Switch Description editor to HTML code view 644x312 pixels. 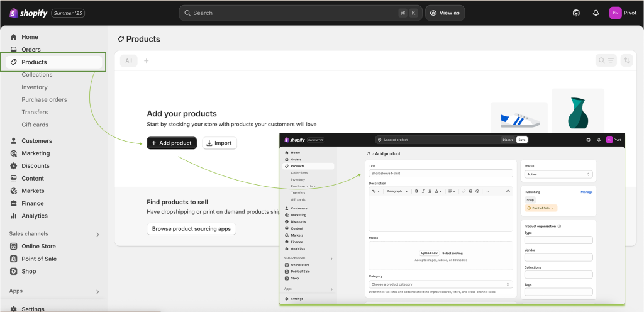coord(508,191)
